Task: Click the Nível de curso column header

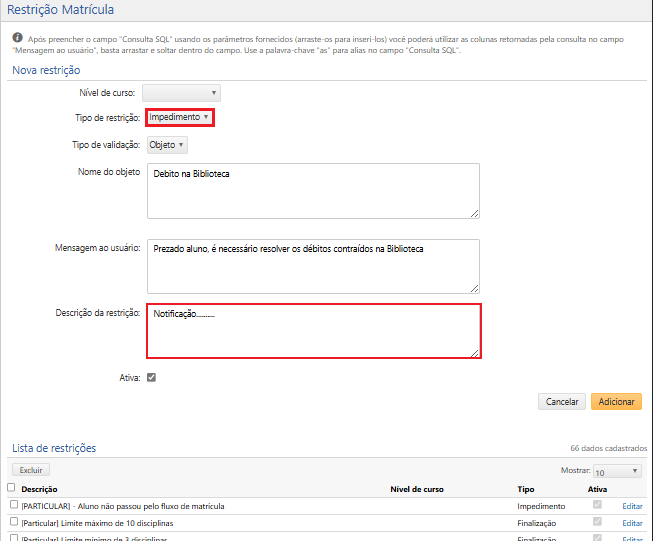Action: tap(417, 489)
